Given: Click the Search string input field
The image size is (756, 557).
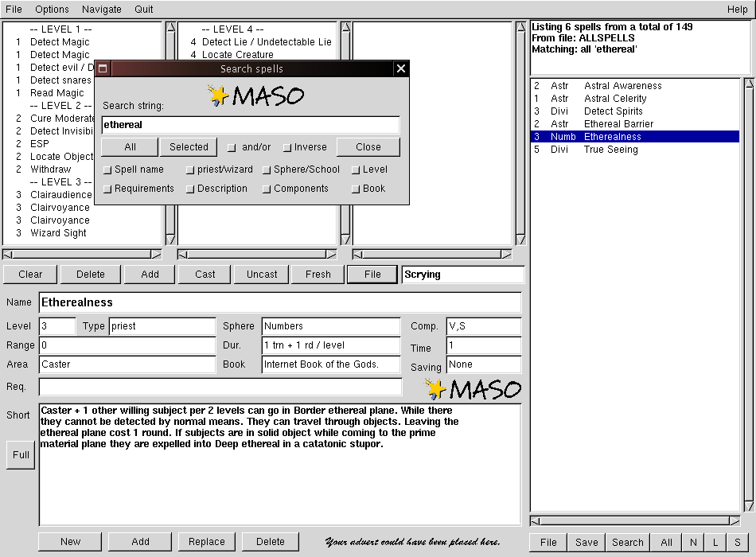Looking at the screenshot, I should click(x=251, y=125).
